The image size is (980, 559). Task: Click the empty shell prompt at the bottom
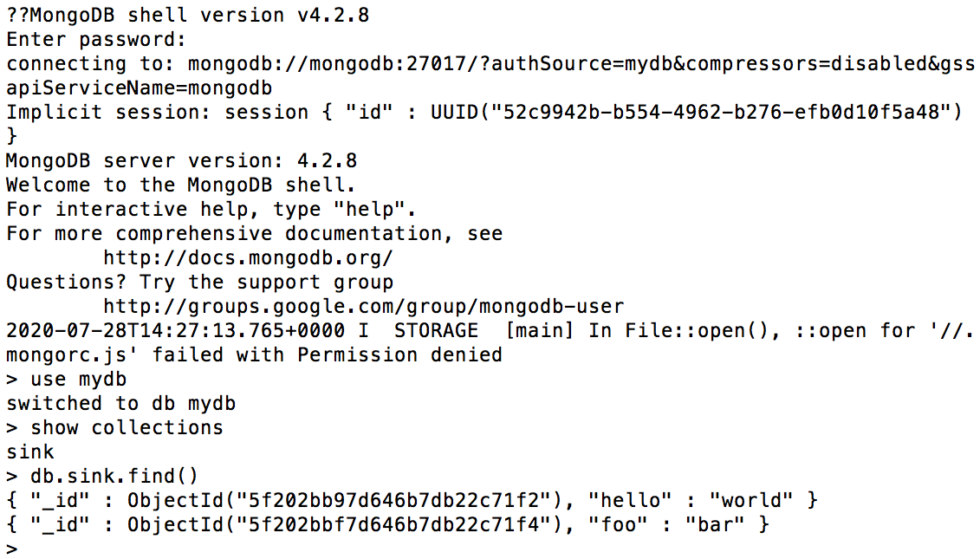click(12, 549)
